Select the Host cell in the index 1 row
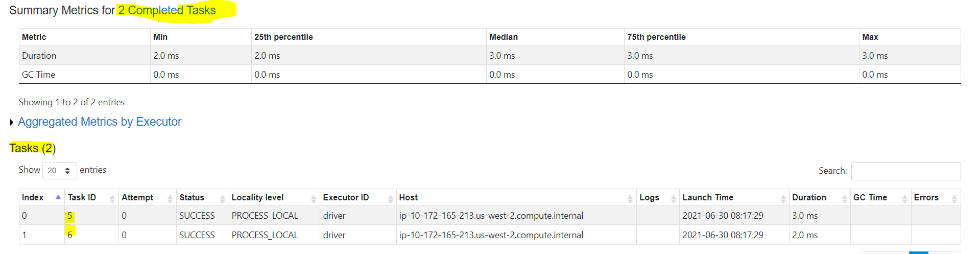 point(491,235)
